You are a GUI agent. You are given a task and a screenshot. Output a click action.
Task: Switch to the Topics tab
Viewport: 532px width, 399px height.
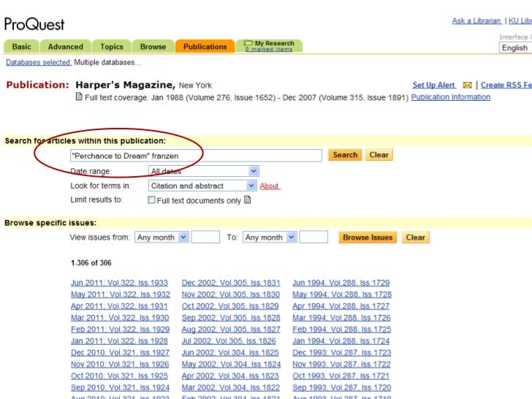[x=112, y=47]
